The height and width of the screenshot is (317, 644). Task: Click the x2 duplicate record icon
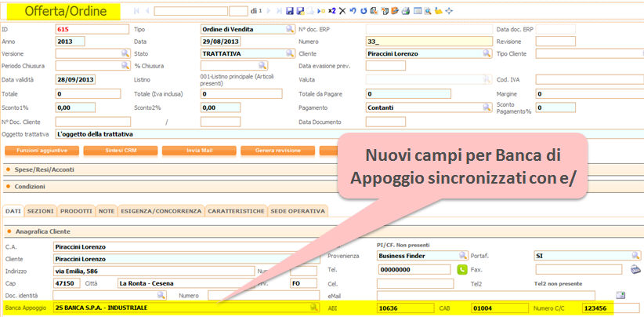tap(331, 12)
